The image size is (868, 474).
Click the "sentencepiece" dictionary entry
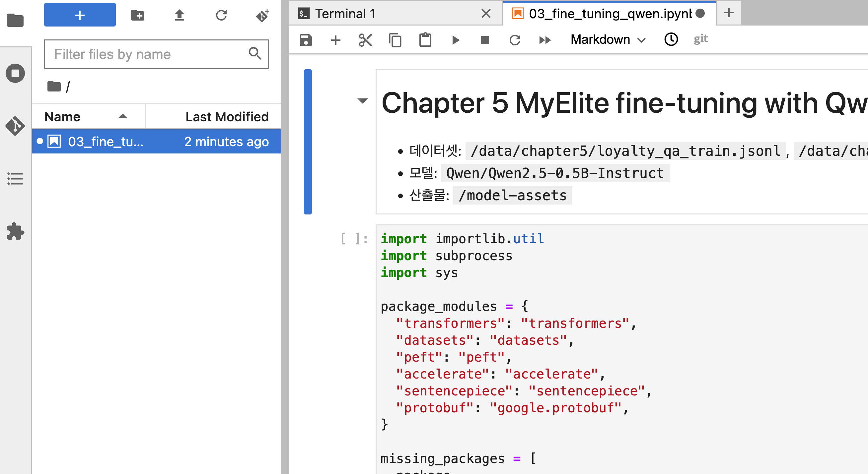(x=524, y=391)
